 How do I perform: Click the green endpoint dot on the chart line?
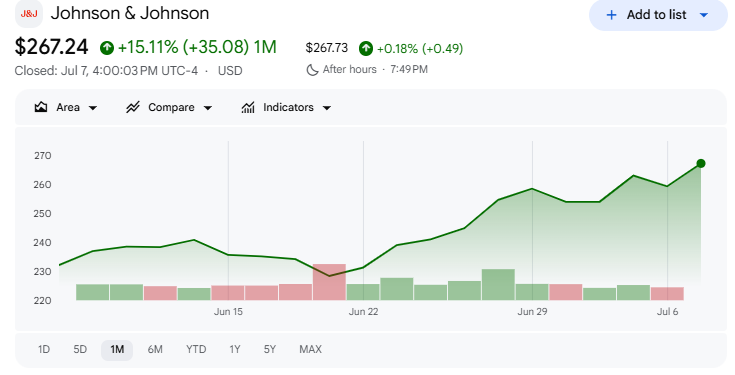point(701,164)
